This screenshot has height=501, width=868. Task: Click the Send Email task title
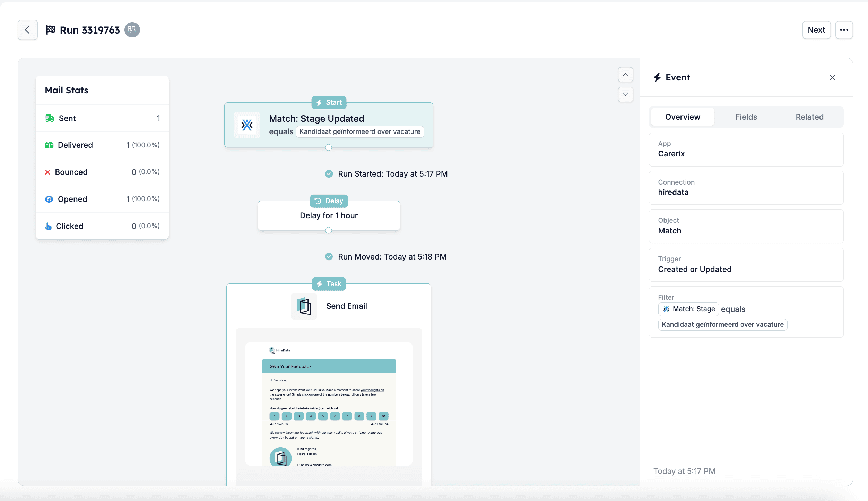[346, 306]
